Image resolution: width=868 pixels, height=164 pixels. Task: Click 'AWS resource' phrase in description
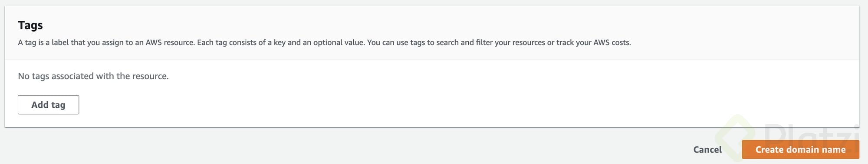tap(170, 42)
